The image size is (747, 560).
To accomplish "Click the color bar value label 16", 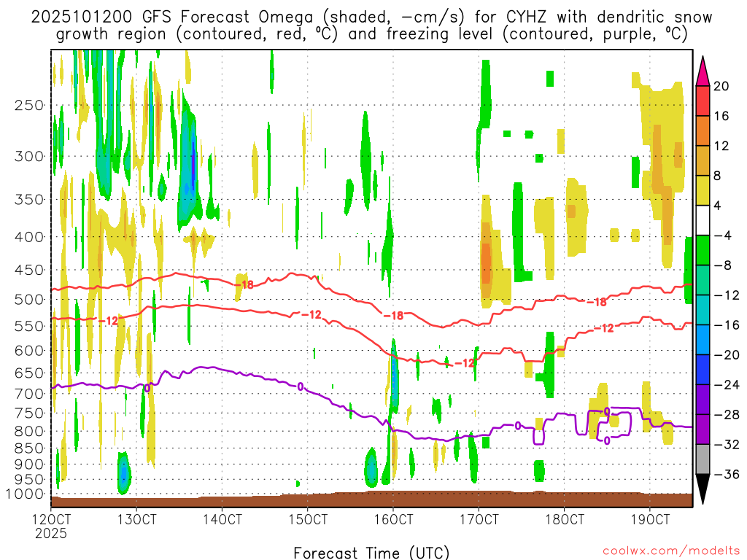I will [721, 116].
